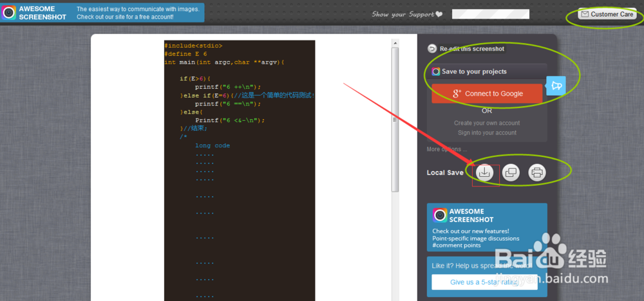Open Sign into your account link
Image resolution: width=644 pixels, height=301 pixels.
[487, 133]
